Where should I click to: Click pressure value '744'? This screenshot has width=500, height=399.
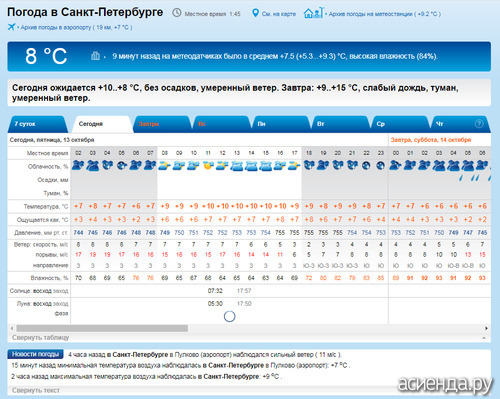coord(78,232)
